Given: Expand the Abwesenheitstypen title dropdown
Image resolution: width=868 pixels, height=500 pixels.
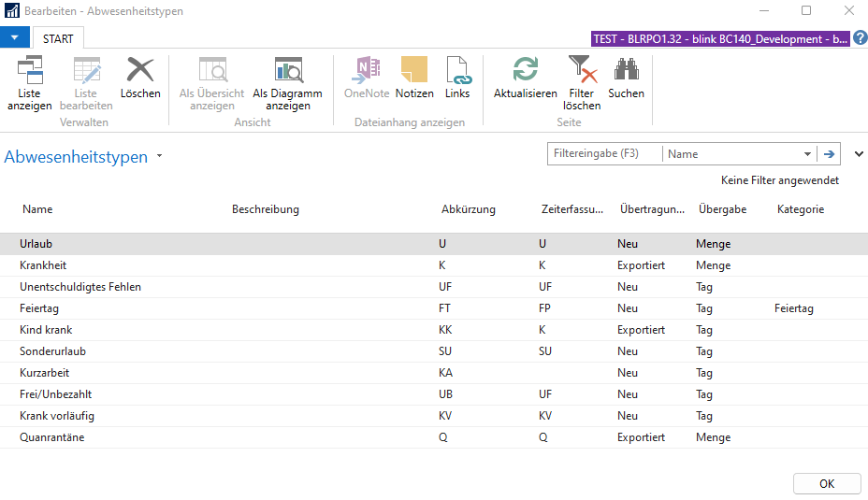Looking at the screenshot, I should pyautogui.click(x=160, y=157).
